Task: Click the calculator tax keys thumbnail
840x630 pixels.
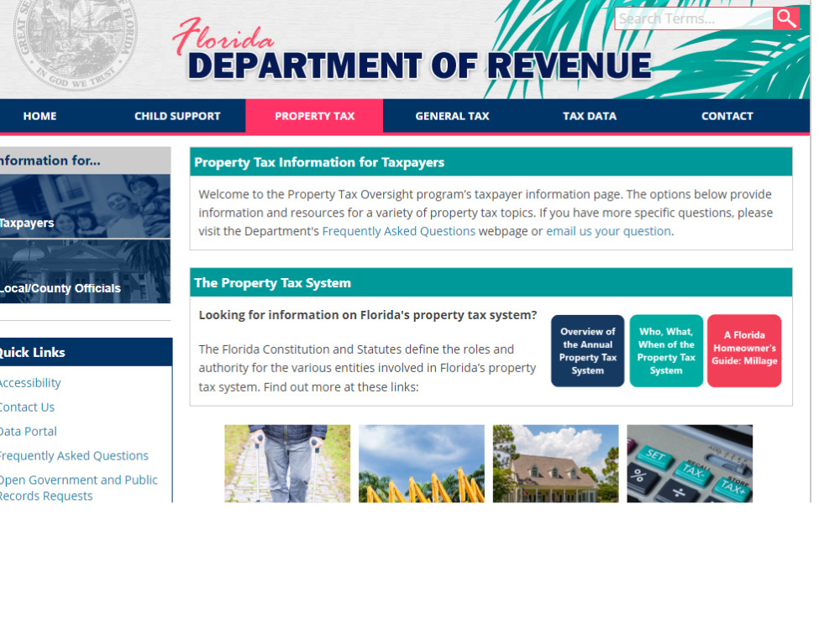Action: point(690,464)
